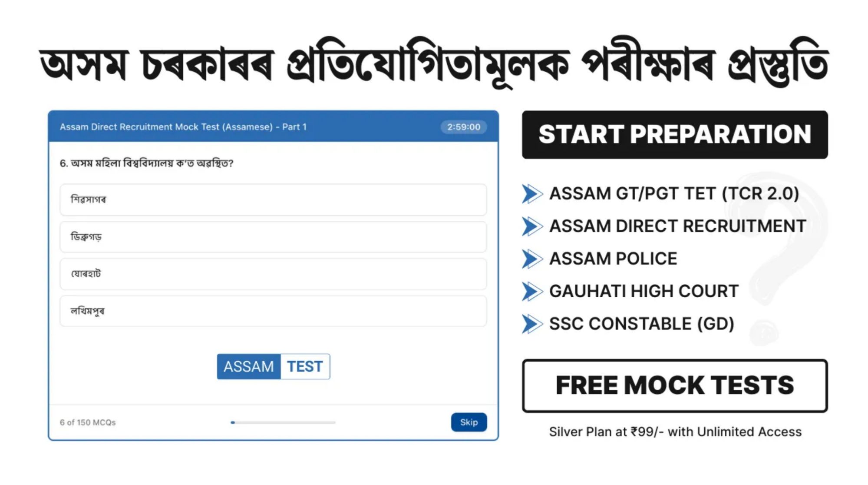Choose answer option লখিমপুৰ

pyautogui.click(x=273, y=311)
